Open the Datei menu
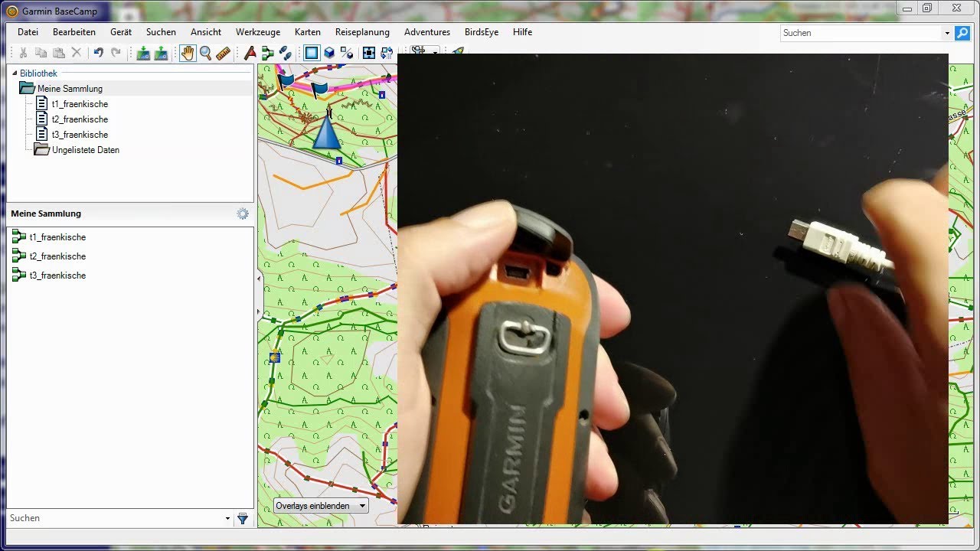The image size is (980, 551). [28, 32]
